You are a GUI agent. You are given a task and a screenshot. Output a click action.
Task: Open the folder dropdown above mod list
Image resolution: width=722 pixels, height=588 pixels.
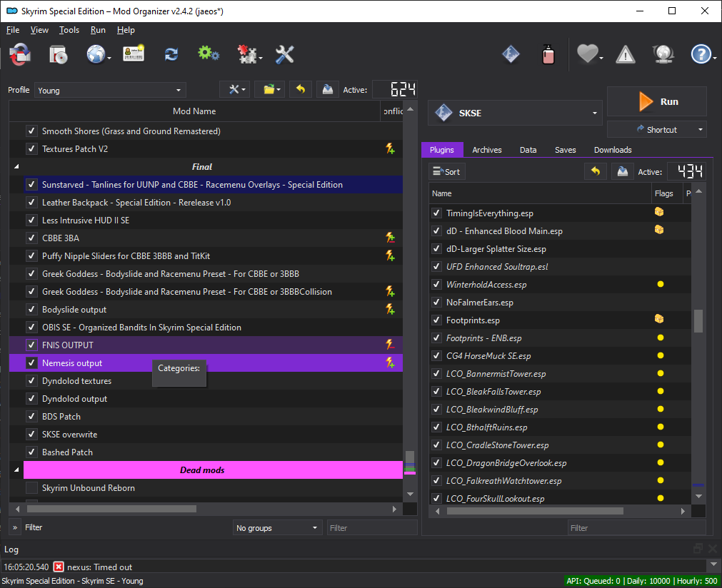pos(270,89)
